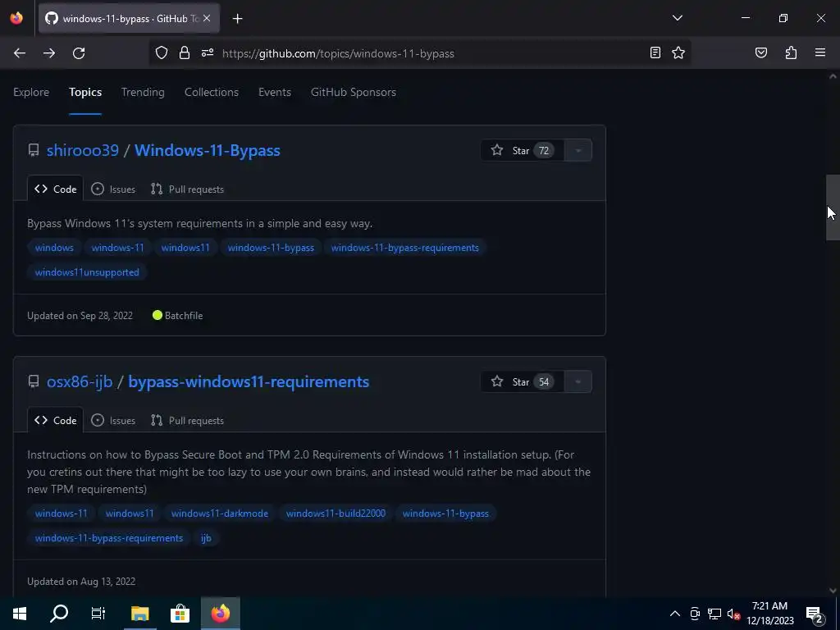Open the Extensions puzzle icon

pos(791,52)
